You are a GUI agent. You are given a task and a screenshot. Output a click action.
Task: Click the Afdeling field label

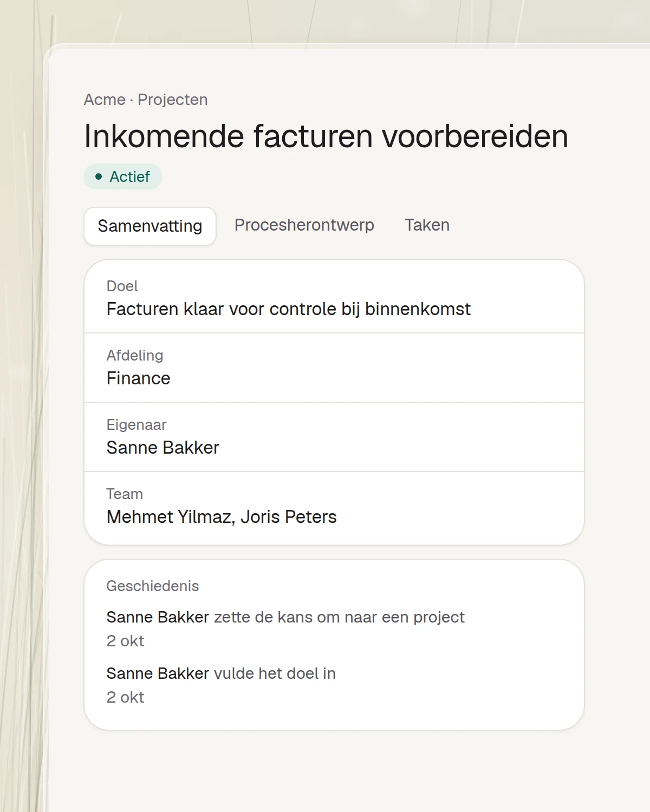pyautogui.click(x=135, y=356)
